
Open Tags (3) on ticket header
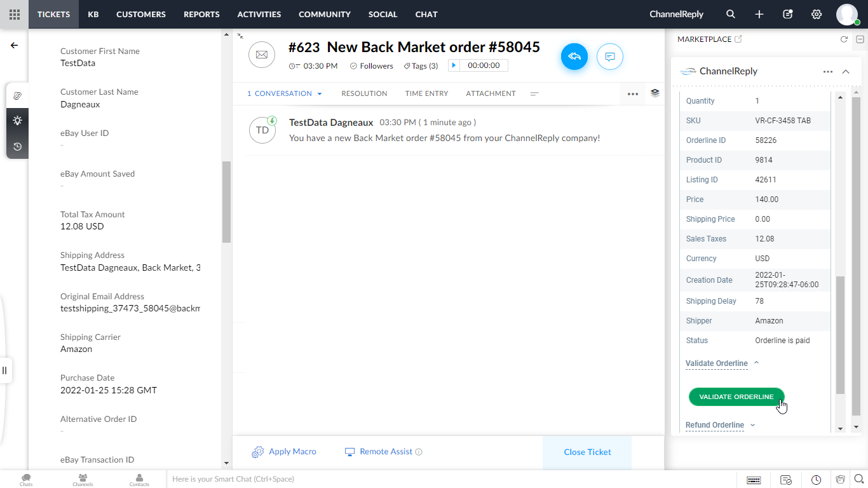click(x=421, y=65)
